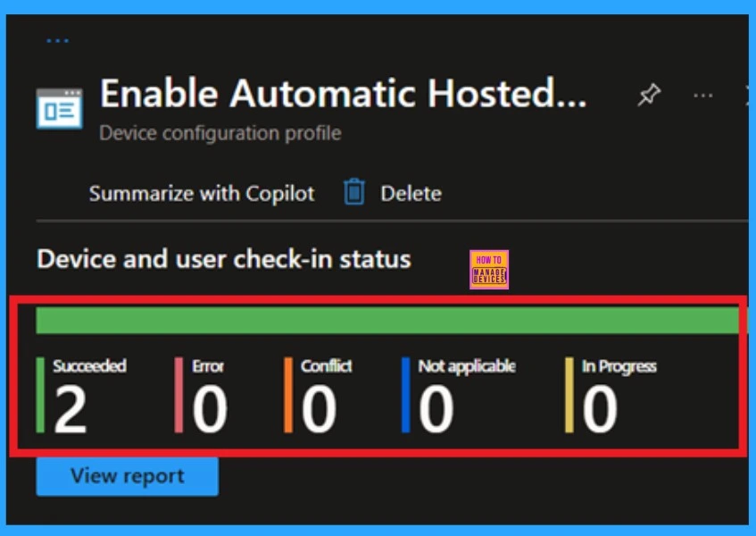
Task: Click the device configuration profile icon
Action: pyautogui.click(x=59, y=109)
